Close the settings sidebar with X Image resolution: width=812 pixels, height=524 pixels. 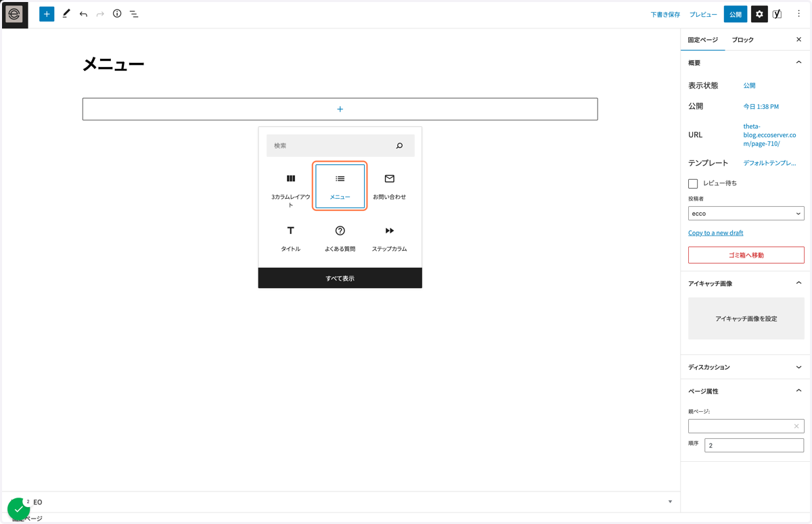(x=798, y=40)
